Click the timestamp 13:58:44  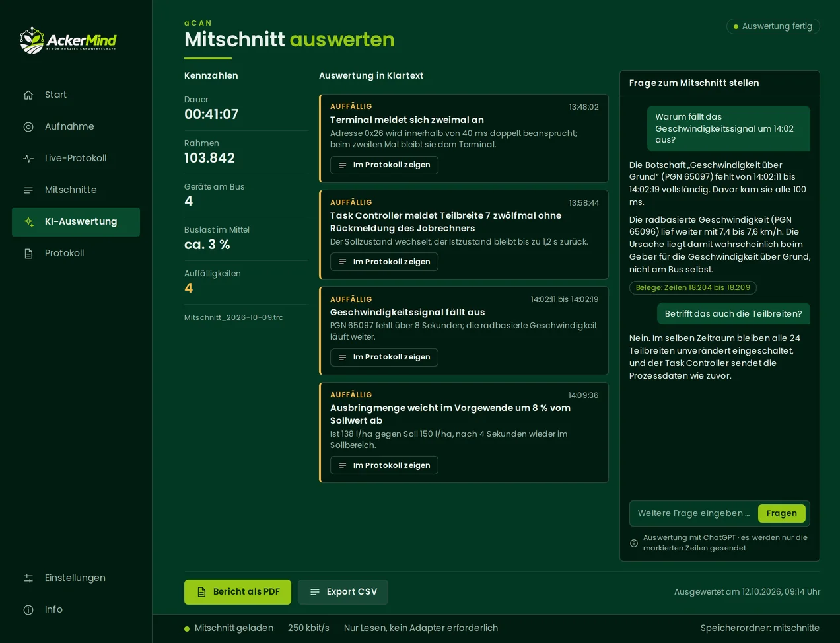pyautogui.click(x=584, y=203)
